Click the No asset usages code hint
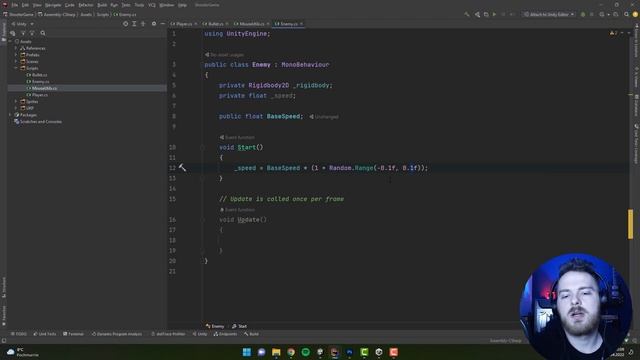Viewport: 640px width, 360px height. coord(224,55)
